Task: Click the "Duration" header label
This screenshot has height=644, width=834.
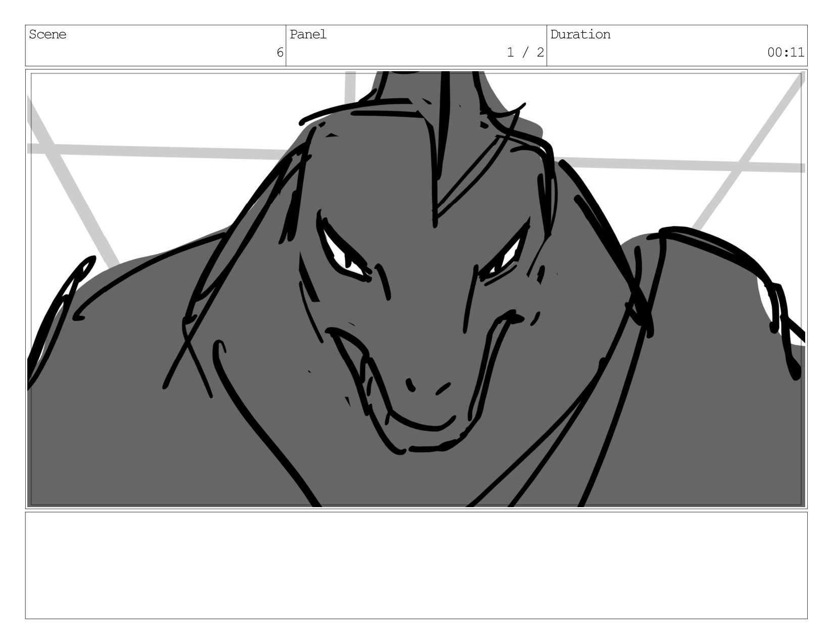Action: [x=580, y=34]
